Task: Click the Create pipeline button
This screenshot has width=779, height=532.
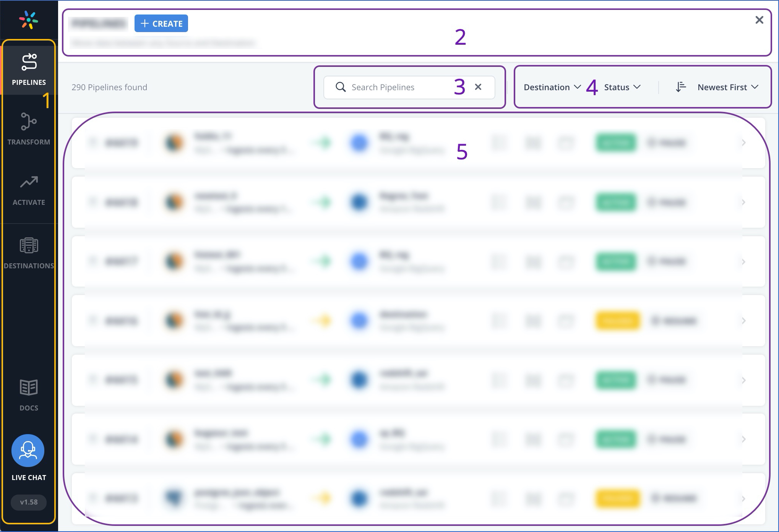Action: (x=161, y=24)
